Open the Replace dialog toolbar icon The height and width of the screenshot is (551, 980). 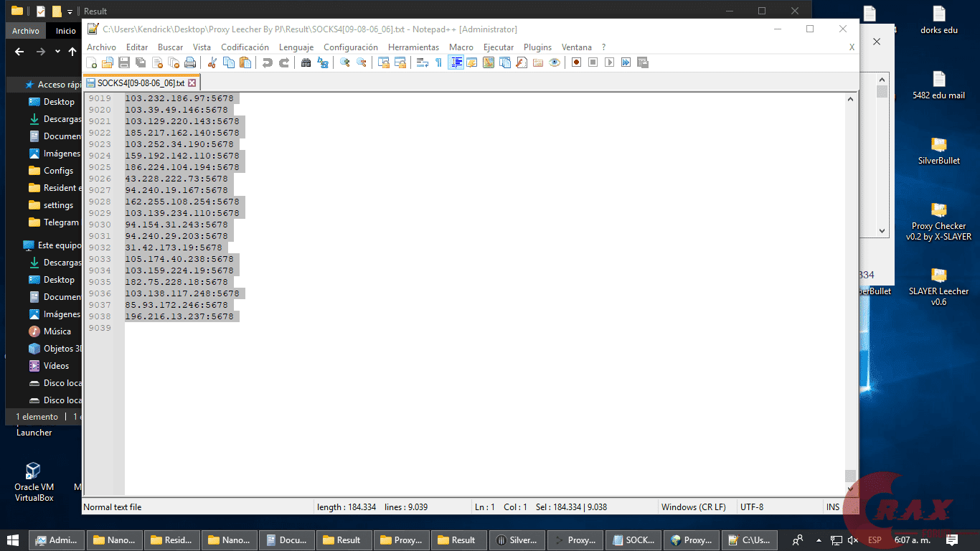(323, 62)
